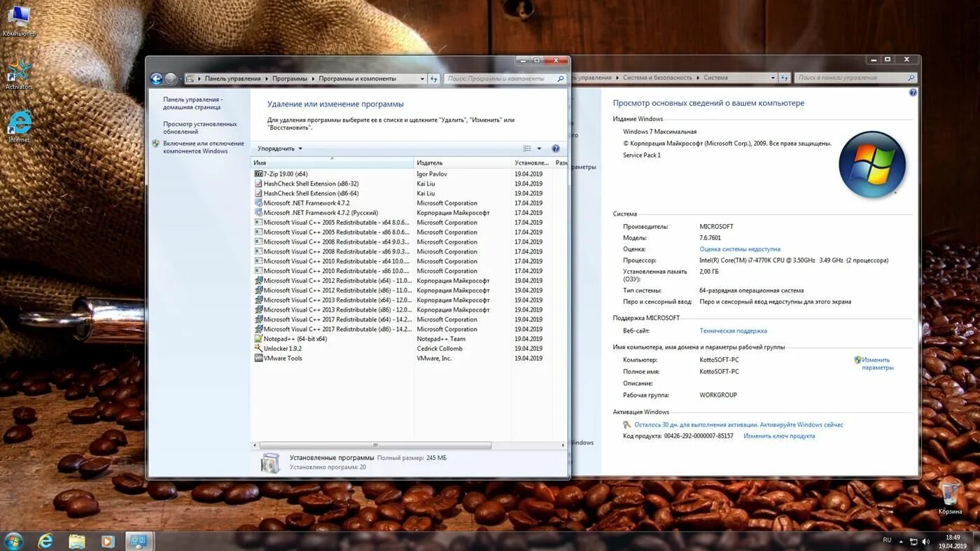Select the 7-Zip 19.00 (x64) entry icon
Screen dimensions: 980x551
pos(258,174)
